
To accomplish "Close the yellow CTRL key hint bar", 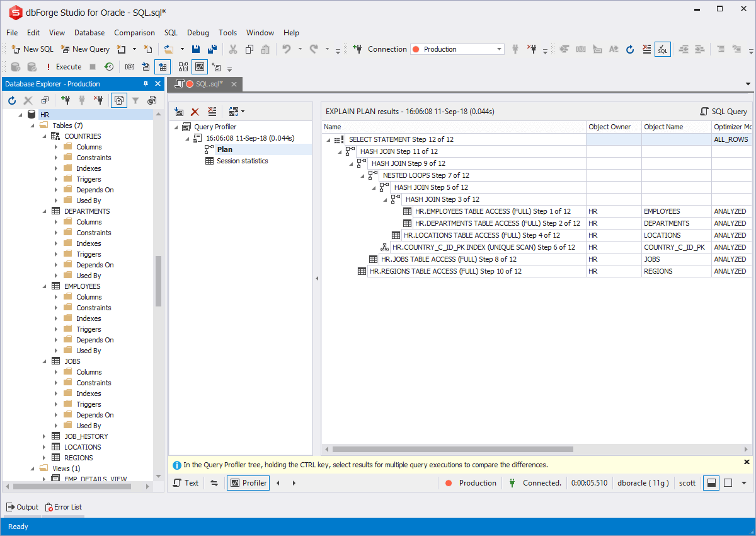I will [x=747, y=462].
